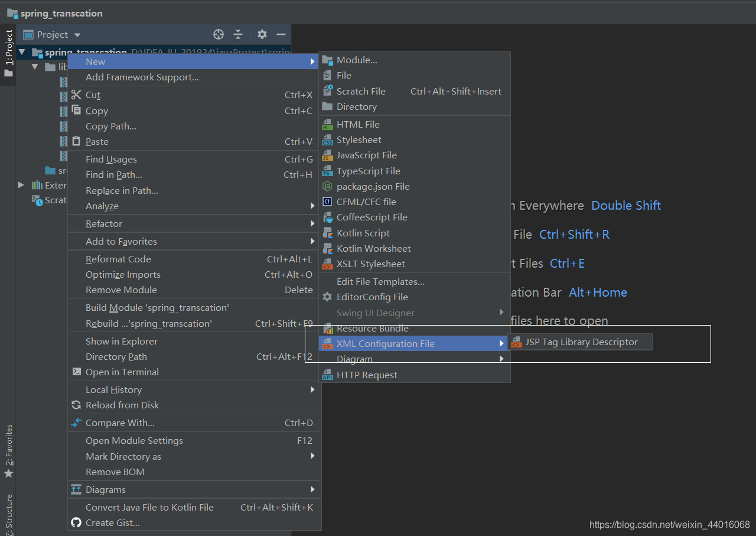Open the 2: Favorites side tab
Viewport: 756px width, 536px height.
[x=8, y=451]
